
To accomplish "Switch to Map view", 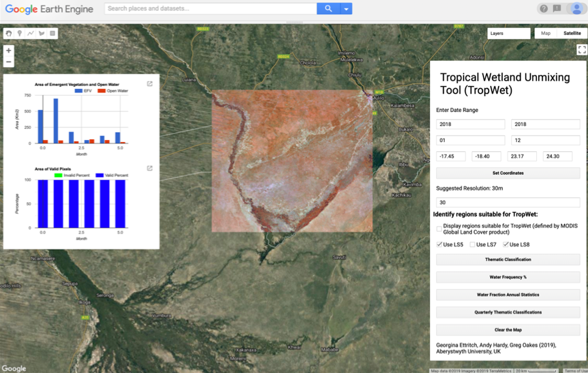I will point(545,34).
